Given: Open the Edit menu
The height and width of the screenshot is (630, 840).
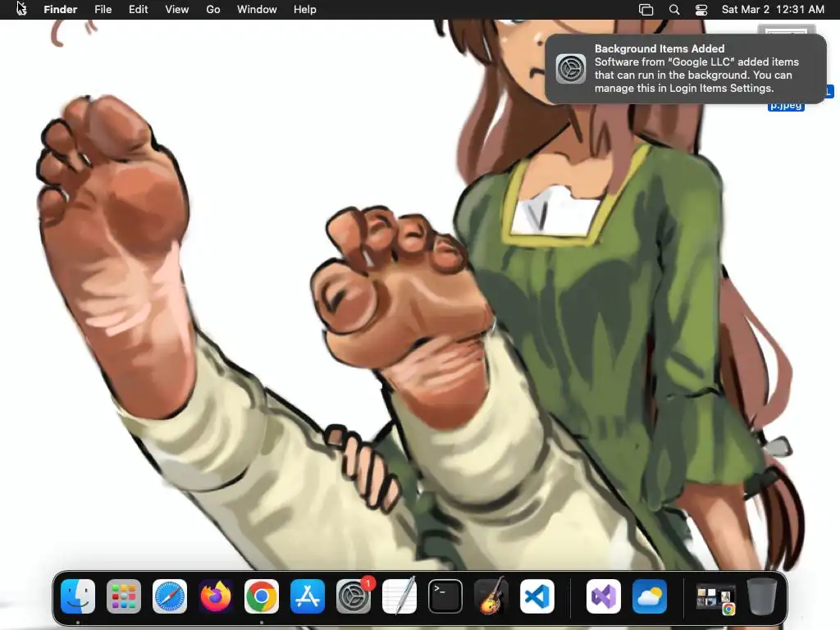Looking at the screenshot, I should pyautogui.click(x=138, y=10).
